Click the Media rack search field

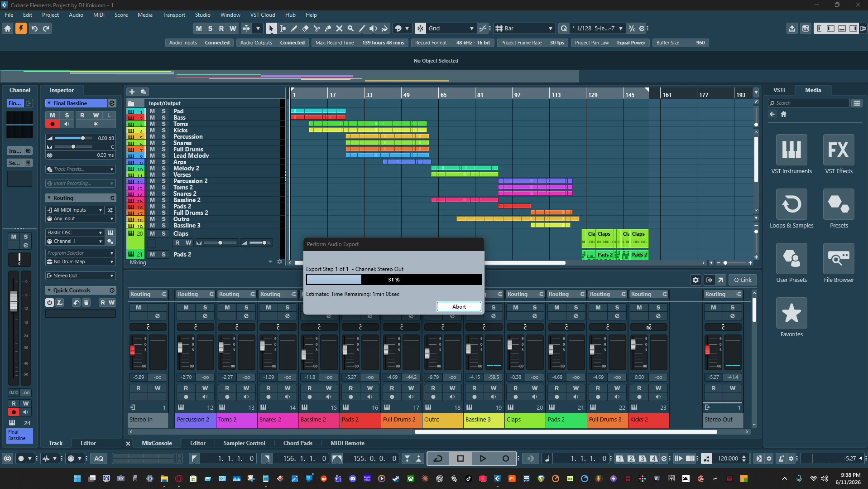coord(809,103)
